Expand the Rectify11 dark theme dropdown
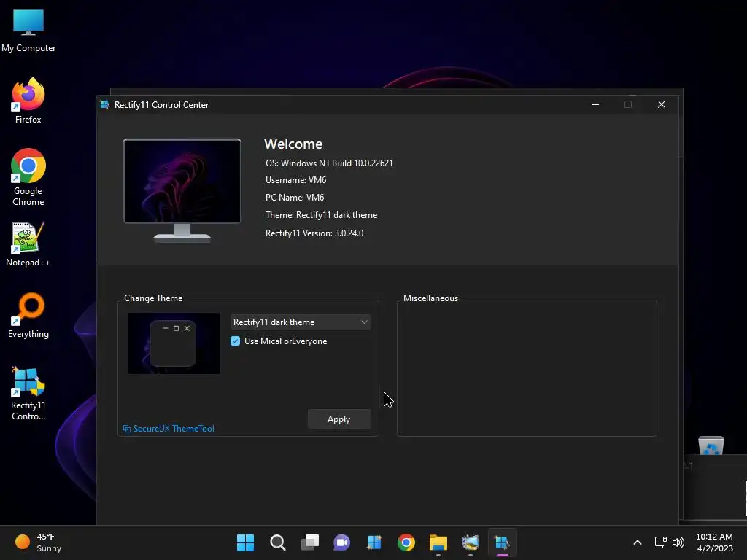747x560 pixels. [300, 322]
